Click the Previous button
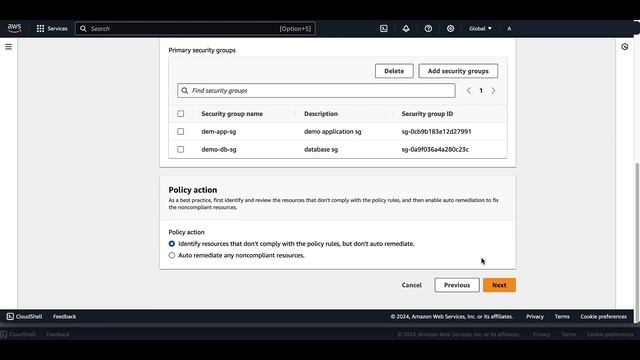The width and height of the screenshot is (640, 360). (x=457, y=285)
